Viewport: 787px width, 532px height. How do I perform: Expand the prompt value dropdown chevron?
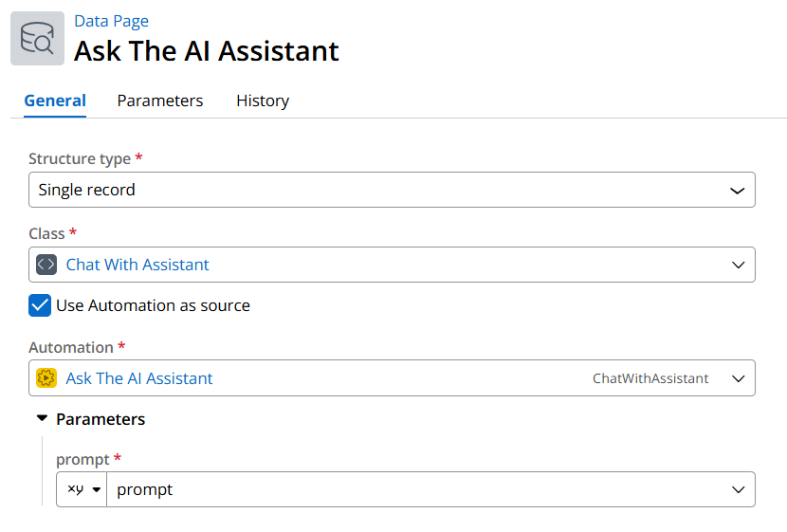click(x=738, y=489)
